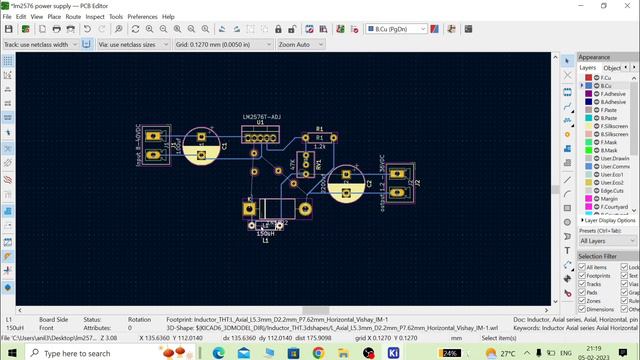
Task: Click the U1 LM2576T-ADJ footprint on the board
Action: (260, 135)
